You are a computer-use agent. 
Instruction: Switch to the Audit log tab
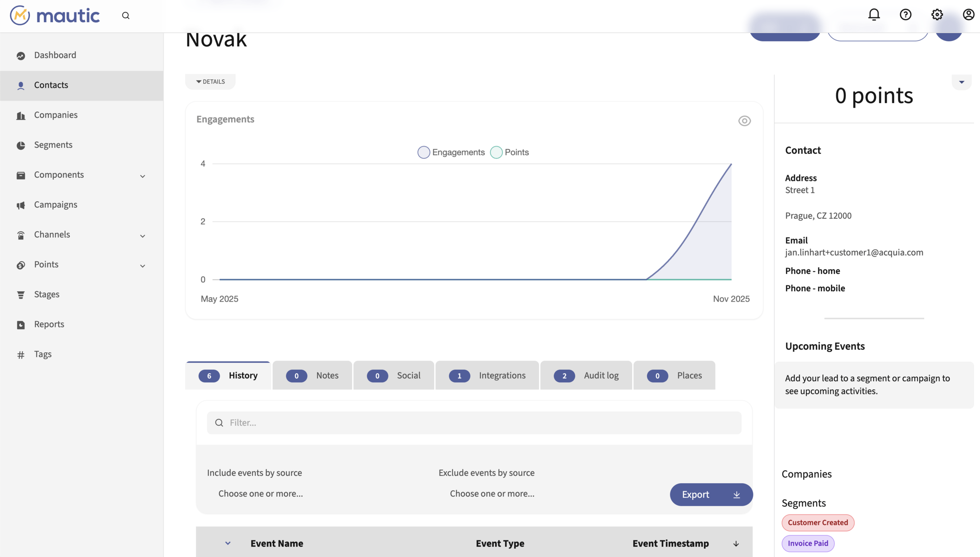[586, 375]
